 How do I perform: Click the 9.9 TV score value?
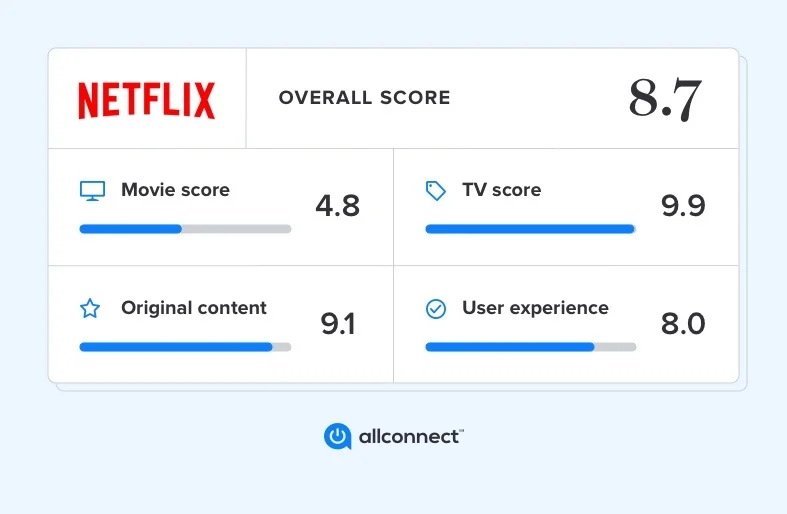click(x=683, y=206)
